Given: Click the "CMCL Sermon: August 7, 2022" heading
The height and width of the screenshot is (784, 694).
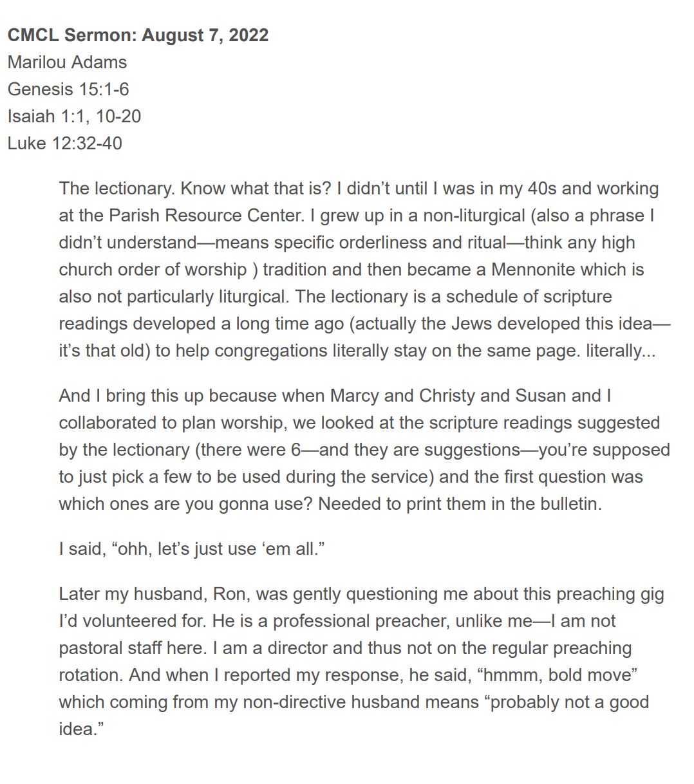Looking at the screenshot, I should 138,35.
